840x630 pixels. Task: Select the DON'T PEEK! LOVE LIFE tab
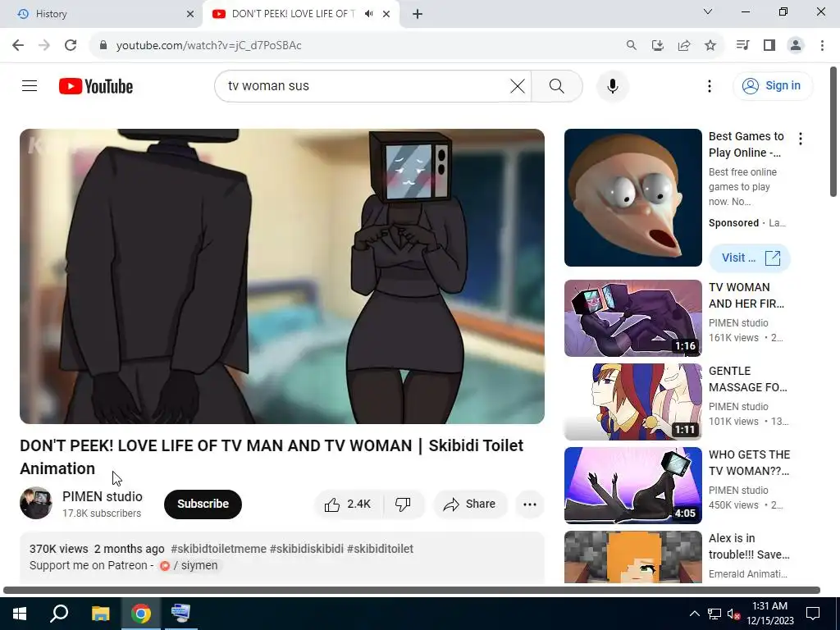[301, 14]
